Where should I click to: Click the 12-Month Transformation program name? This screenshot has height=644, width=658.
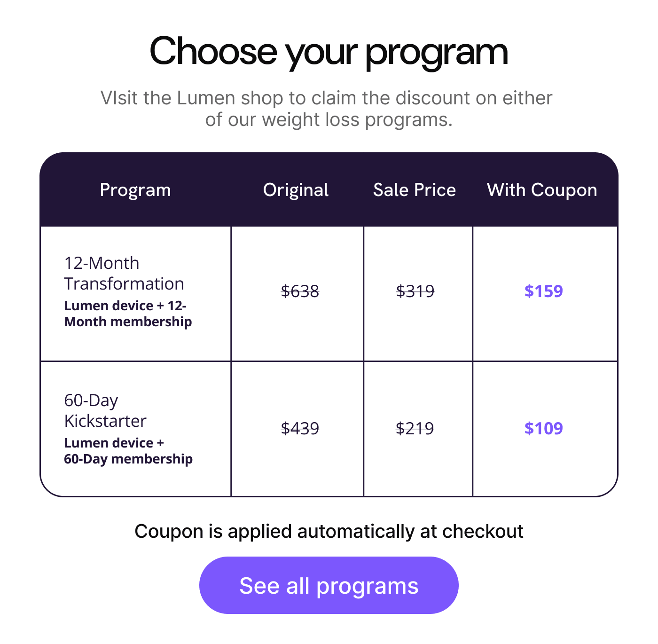(124, 273)
